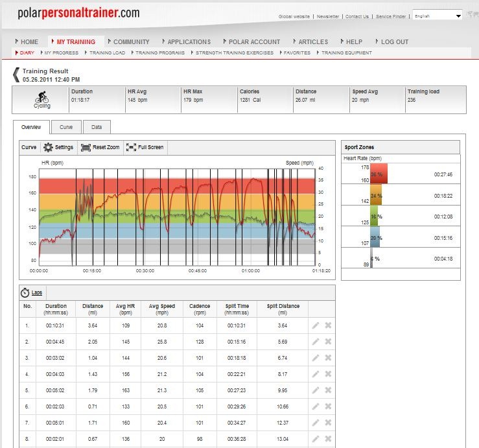This screenshot has width=479, height=448.
Task: Open the English language dropdown
Action: [437, 16]
